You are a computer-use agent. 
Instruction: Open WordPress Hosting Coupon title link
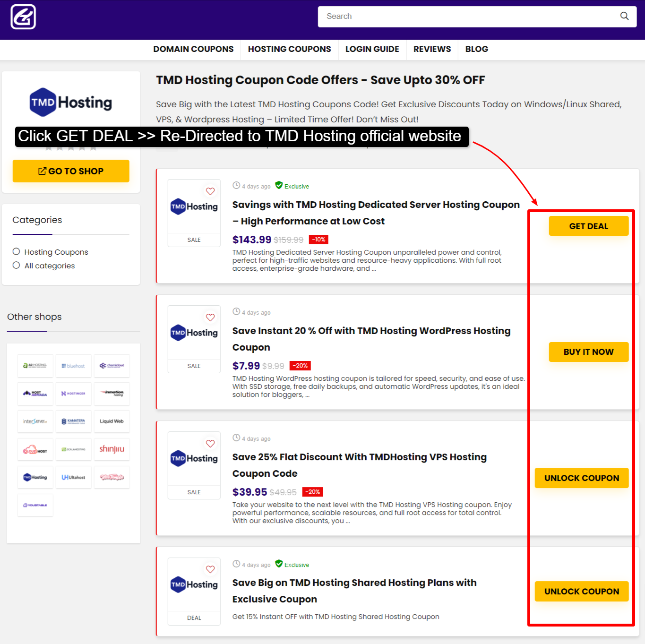tap(371, 339)
